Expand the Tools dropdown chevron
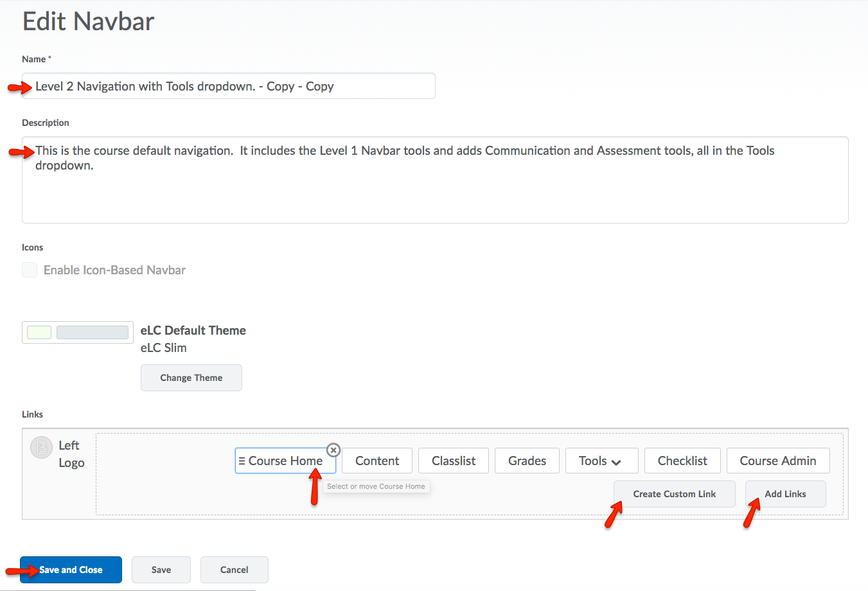 pos(616,462)
